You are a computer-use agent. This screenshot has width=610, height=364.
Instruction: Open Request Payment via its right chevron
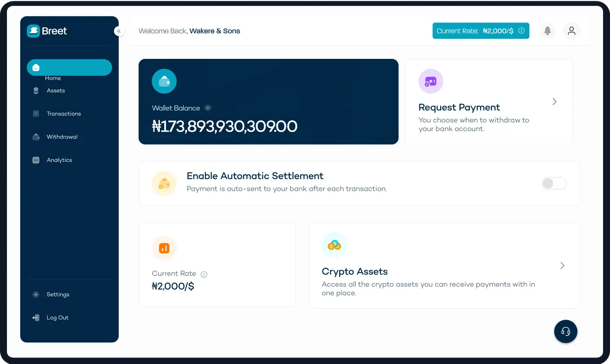[x=554, y=102]
